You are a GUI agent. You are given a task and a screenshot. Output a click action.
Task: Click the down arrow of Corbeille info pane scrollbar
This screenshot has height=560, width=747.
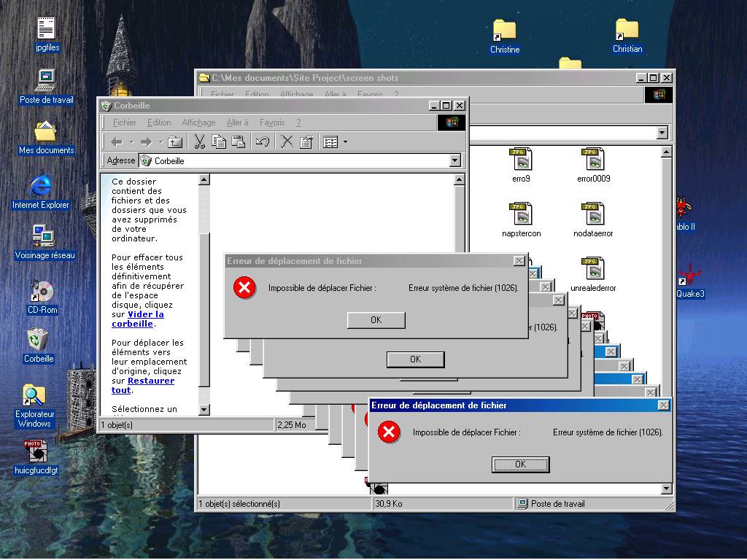[x=204, y=410]
